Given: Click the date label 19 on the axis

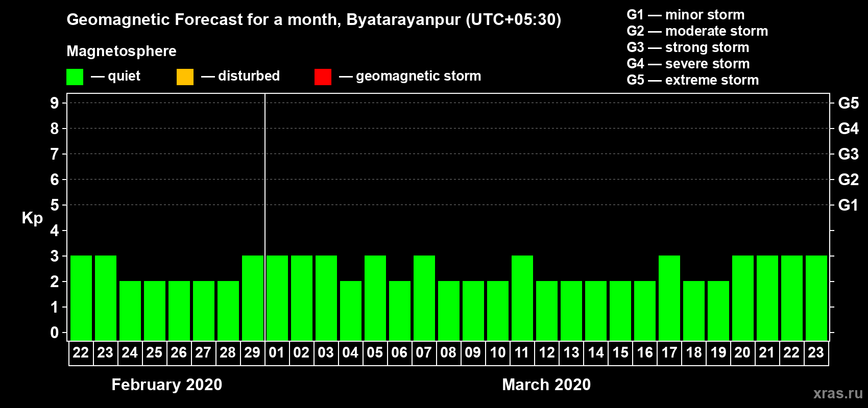Looking at the screenshot, I should click(718, 352).
